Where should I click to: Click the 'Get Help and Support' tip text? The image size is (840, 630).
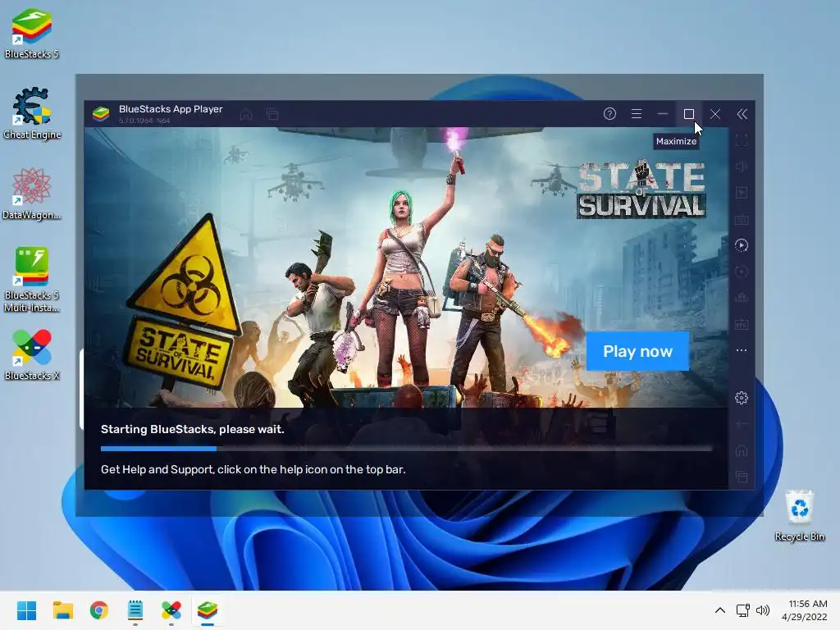point(253,469)
